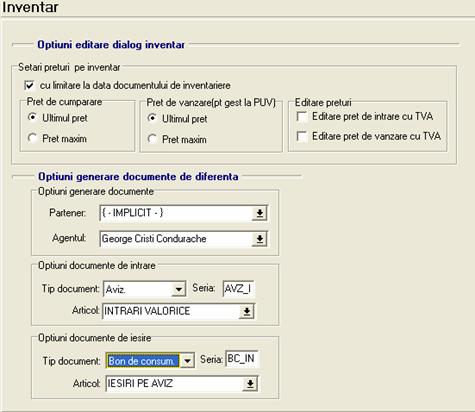
Task: Select Pret maxim under Pret de cumparare
Action: (32, 138)
